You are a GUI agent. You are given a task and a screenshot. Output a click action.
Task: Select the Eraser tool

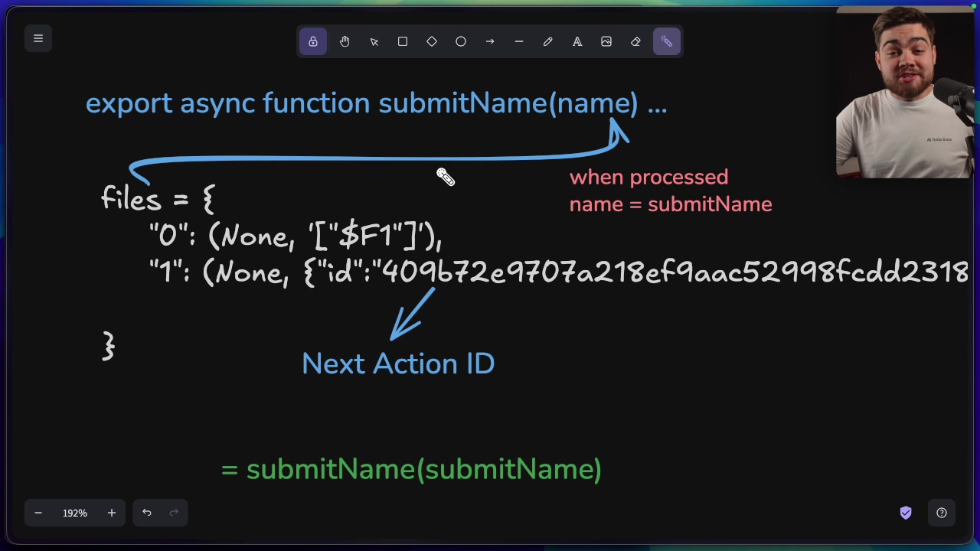coord(635,41)
